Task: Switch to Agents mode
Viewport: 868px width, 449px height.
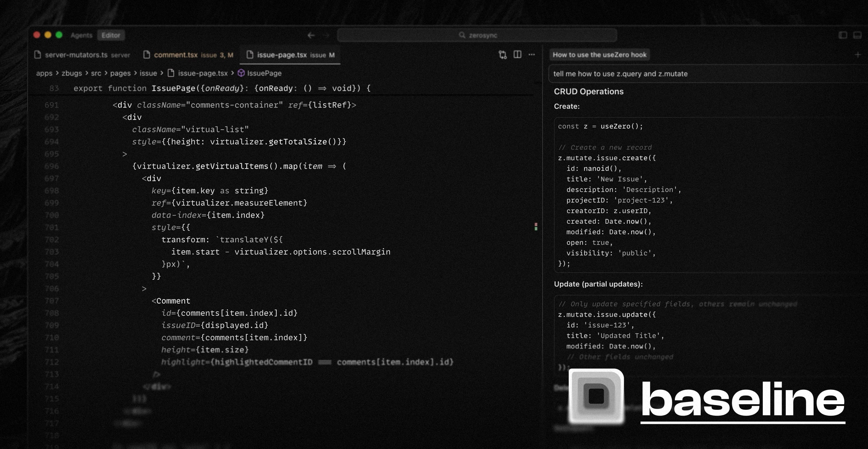Action: [x=82, y=35]
